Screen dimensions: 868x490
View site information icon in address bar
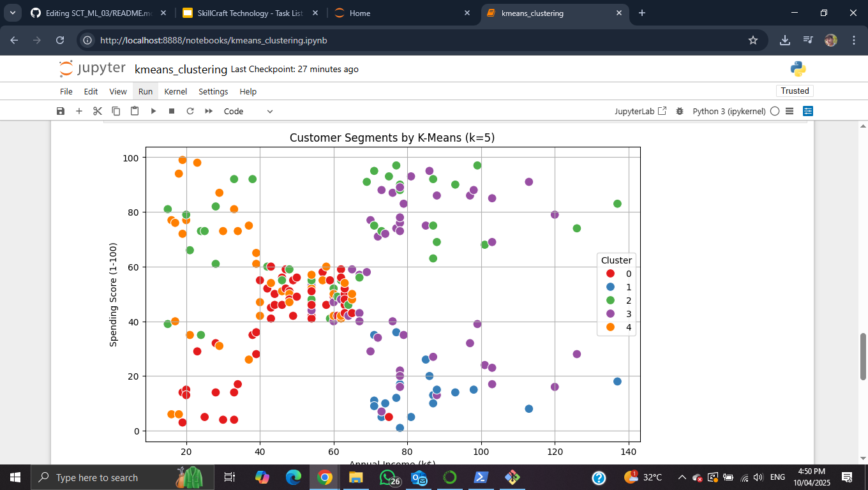click(88, 40)
